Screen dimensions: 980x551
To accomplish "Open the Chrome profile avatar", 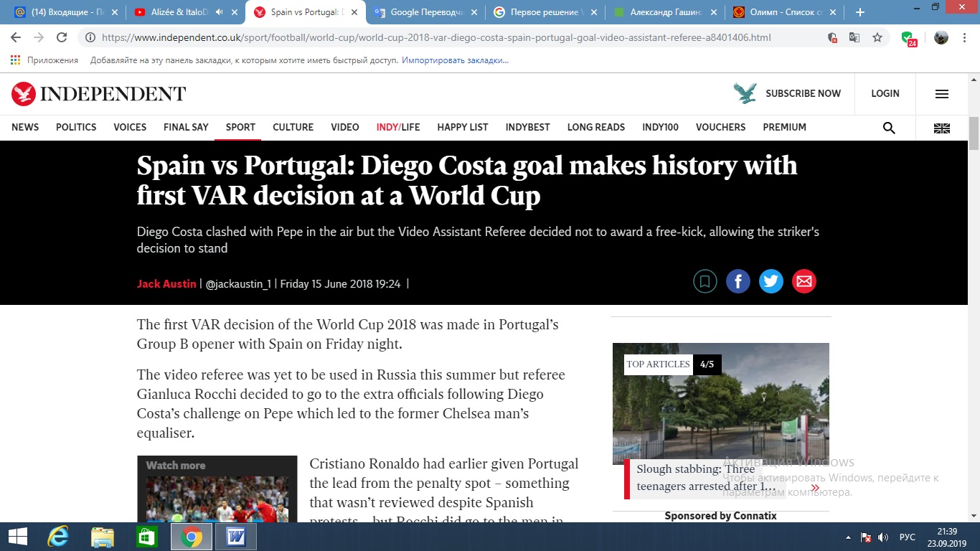I will pyautogui.click(x=941, y=37).
